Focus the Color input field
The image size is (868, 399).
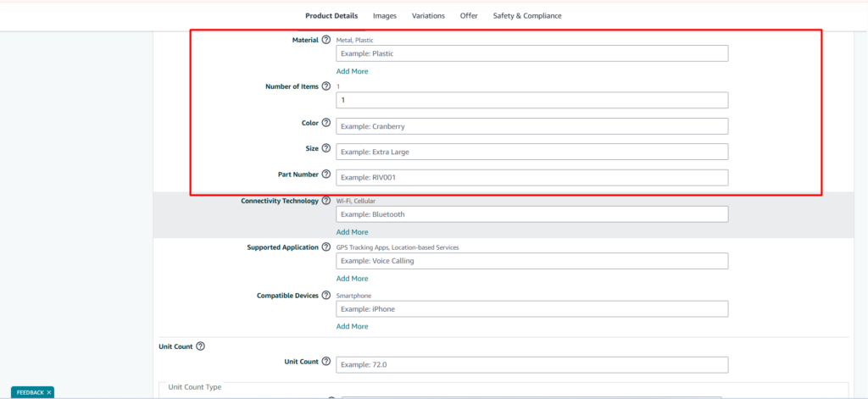pos(532,126)
